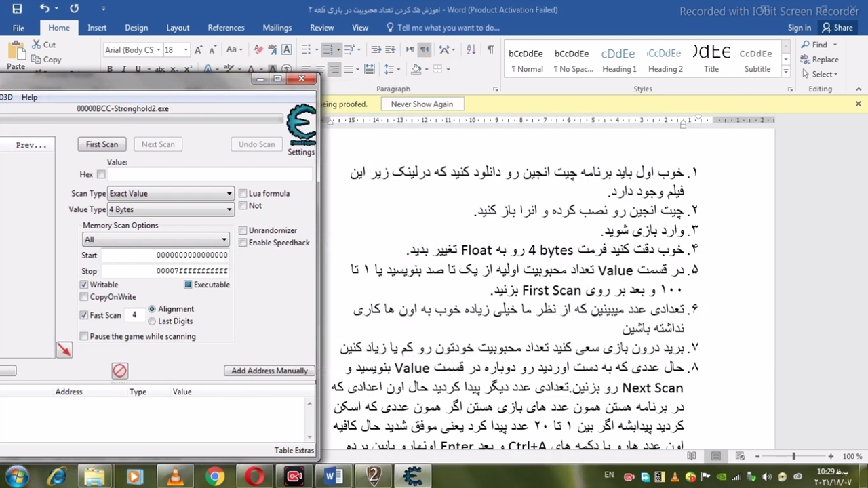Click the red circle clear list icon
This screenshot has height=488, width=868.
tap(119, 371)
